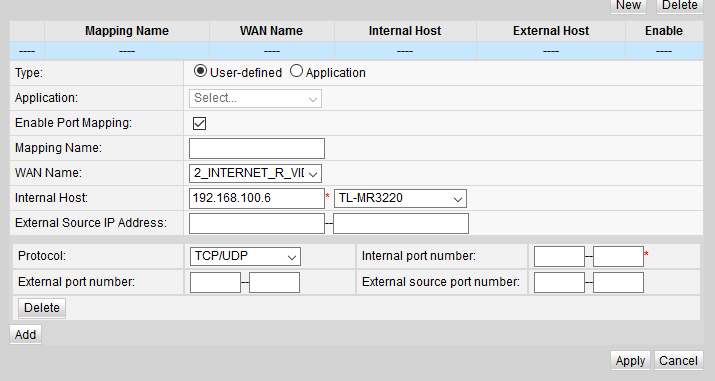Open the Application Select dropdown
The height and width of the screenshot is (381, 715).
255,98
